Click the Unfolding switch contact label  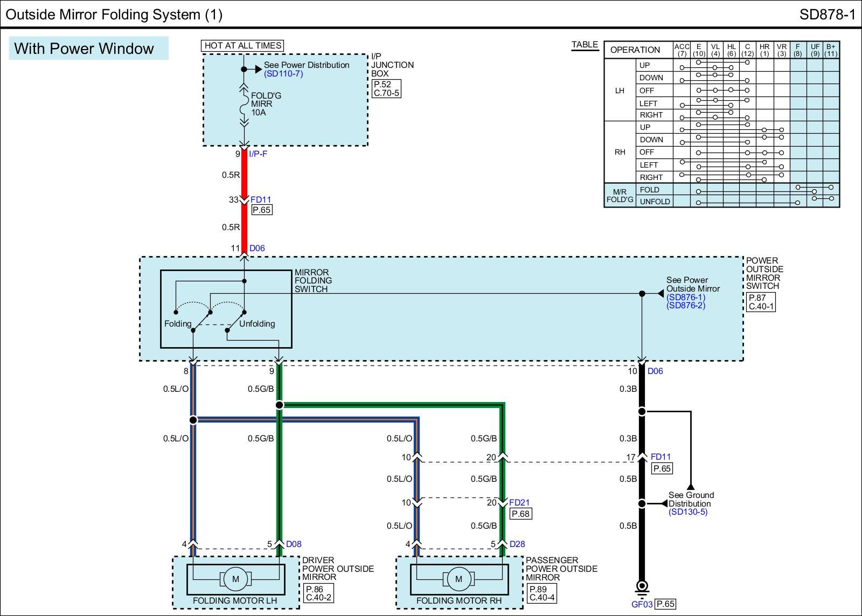click(257, 324)
